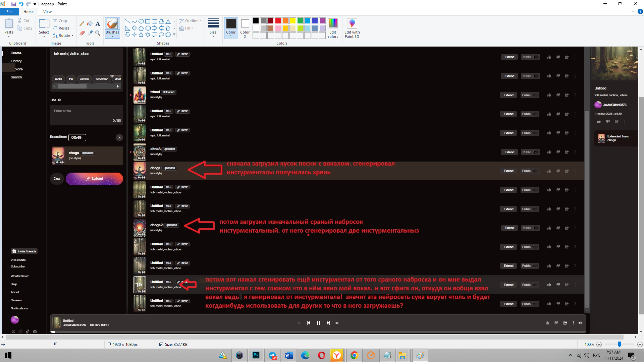Select the Eraser tool

click(82, 33)
